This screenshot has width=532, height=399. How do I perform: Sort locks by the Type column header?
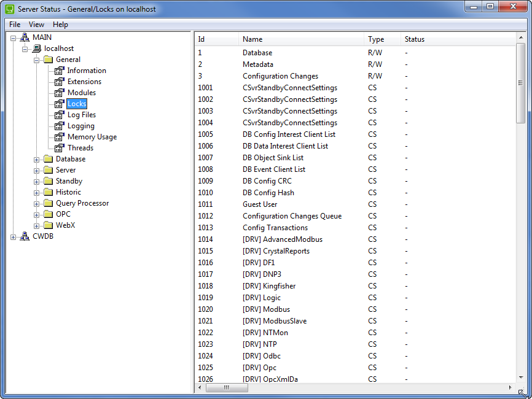pyautogui.click(x=382, y=39)
